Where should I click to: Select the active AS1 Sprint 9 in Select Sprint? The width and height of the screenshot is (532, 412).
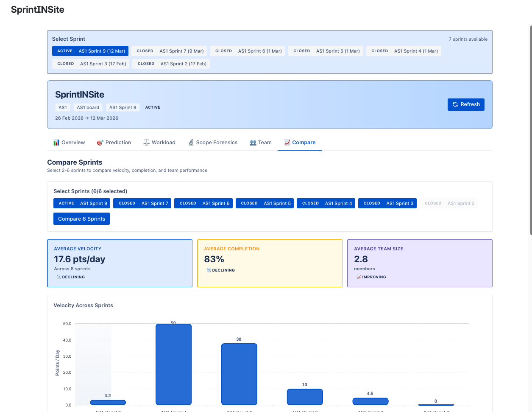pos(90,50)
